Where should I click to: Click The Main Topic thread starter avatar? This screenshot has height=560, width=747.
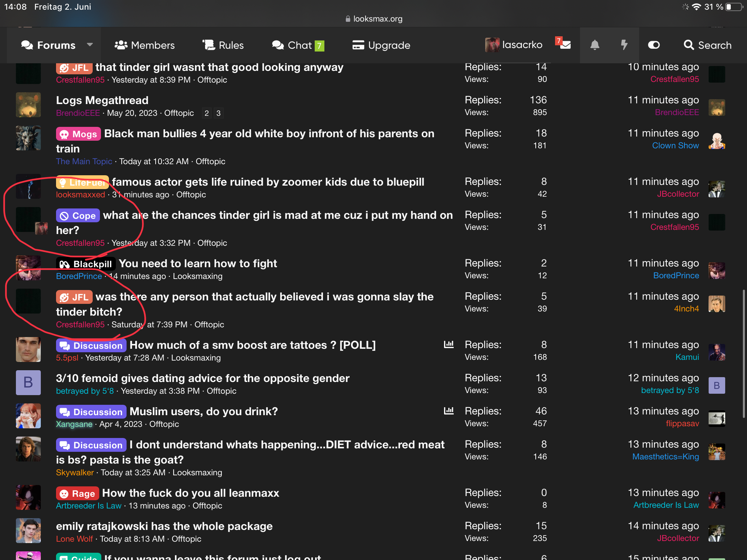point(28,138)
